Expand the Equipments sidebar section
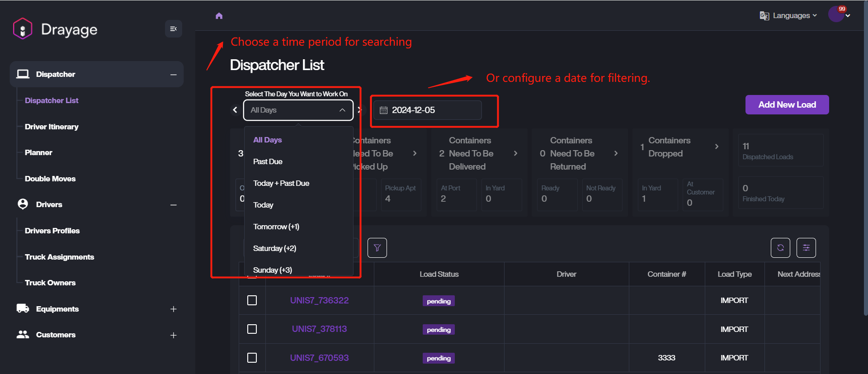The image size is (868, 374). pyautogui.click(x=173, y=309)
